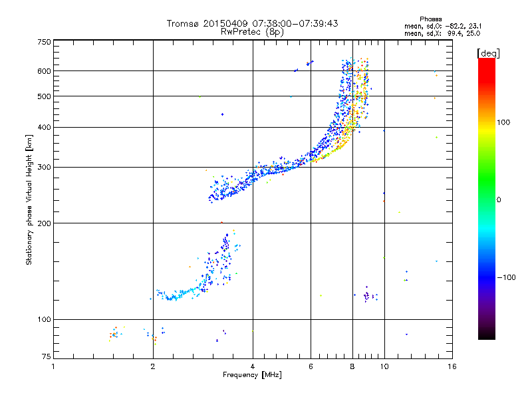The image size is (532, 399).
Task: Click y-axis tick label '400'
Action: point(44,127)
